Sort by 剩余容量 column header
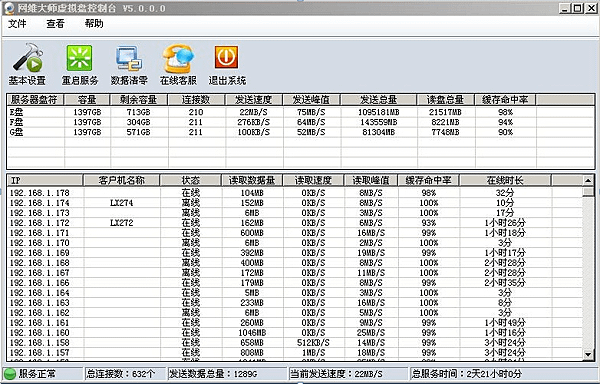 point(139,100)
